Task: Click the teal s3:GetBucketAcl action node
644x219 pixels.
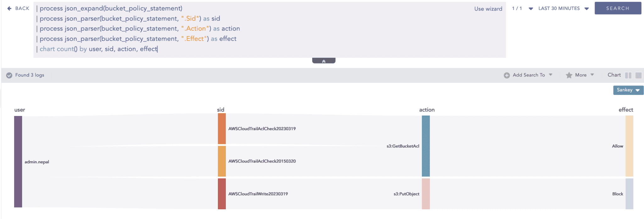Action: pos(426,146)
